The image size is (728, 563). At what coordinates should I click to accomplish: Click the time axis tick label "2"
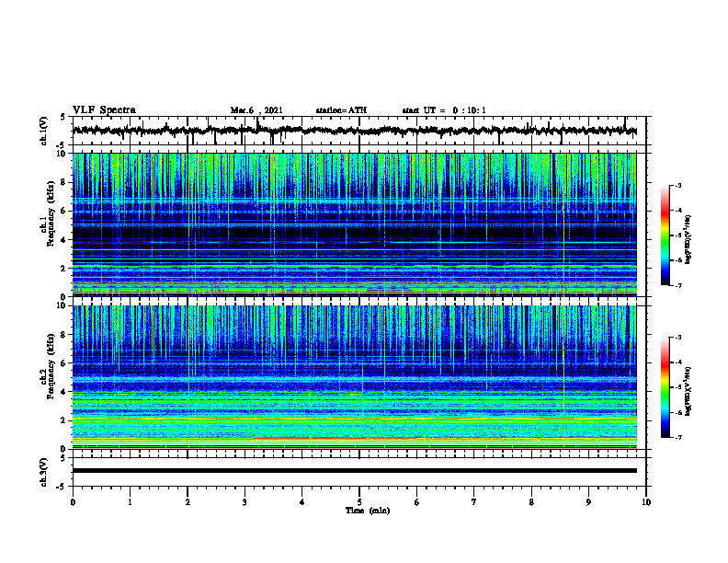coord(188,502)
